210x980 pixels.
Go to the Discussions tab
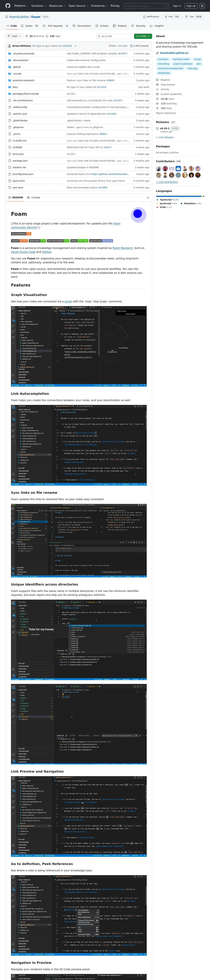click(x=82, y=26)
